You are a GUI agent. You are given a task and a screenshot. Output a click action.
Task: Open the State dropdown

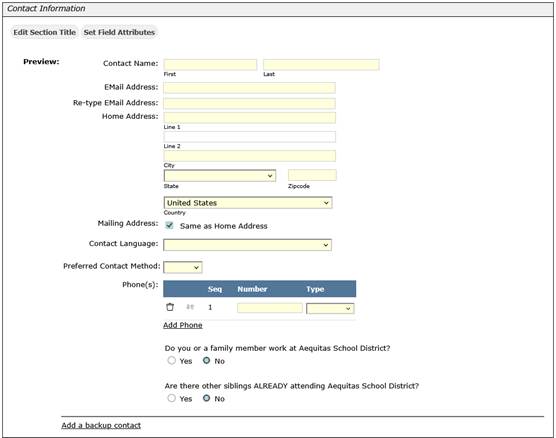tap(220, 176)
